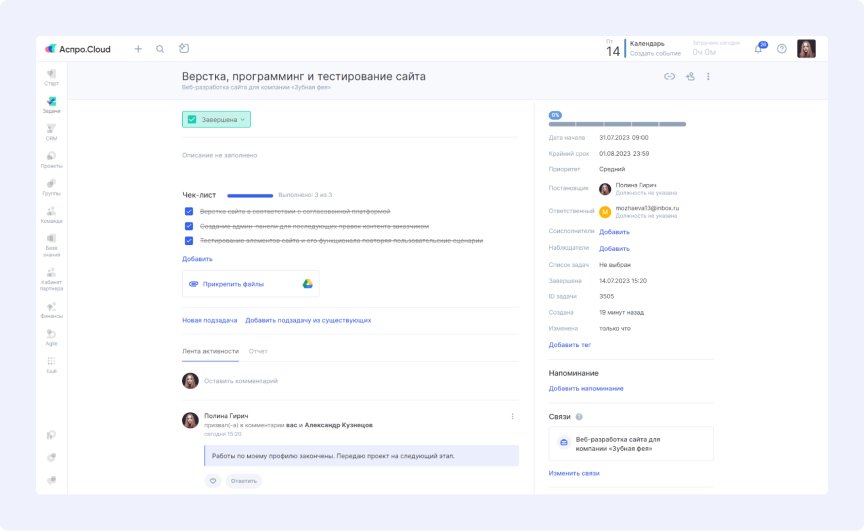The height and width of the screenshot is (531, 864).
Task: Click the Добавить напоминание link
Action: point(586,388)
